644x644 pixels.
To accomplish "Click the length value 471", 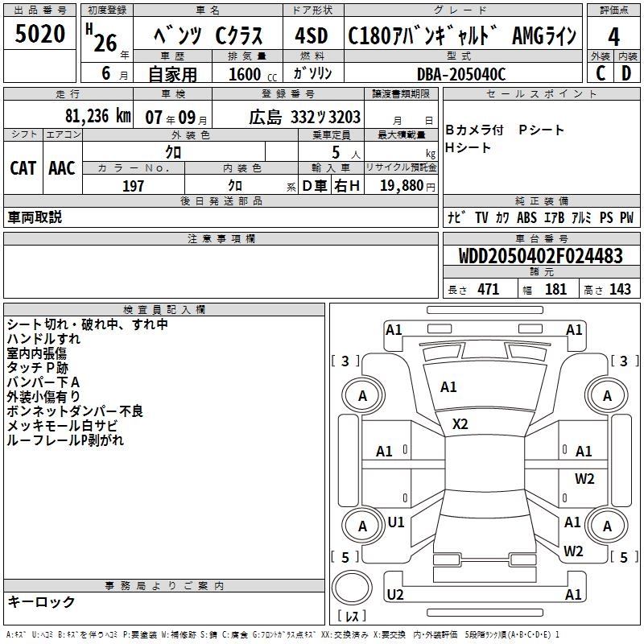I will [488, 290].
